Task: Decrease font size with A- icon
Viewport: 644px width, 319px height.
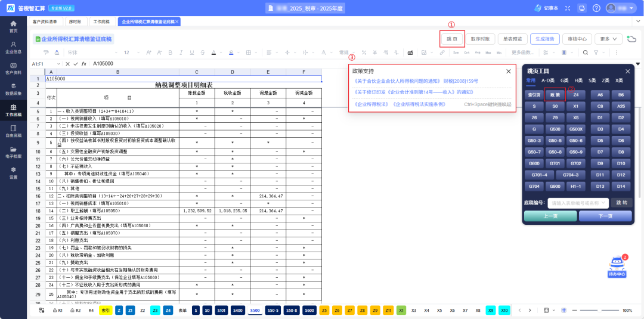Action: 159,52
